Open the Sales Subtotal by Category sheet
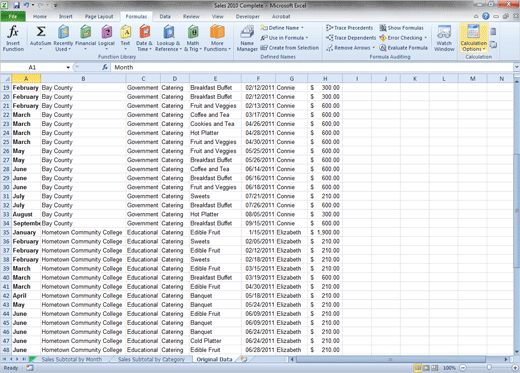Screen dimensions: 520x373 151,359
